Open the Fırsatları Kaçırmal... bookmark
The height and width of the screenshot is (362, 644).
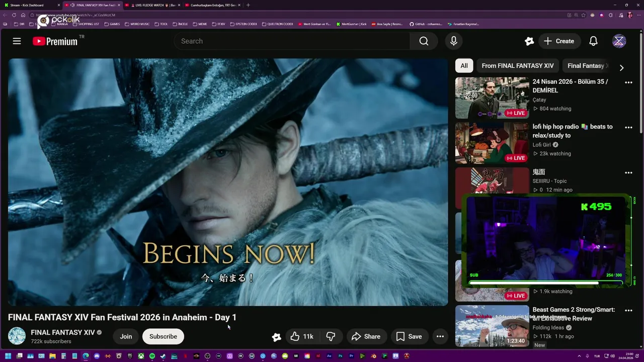pos(463,24)
